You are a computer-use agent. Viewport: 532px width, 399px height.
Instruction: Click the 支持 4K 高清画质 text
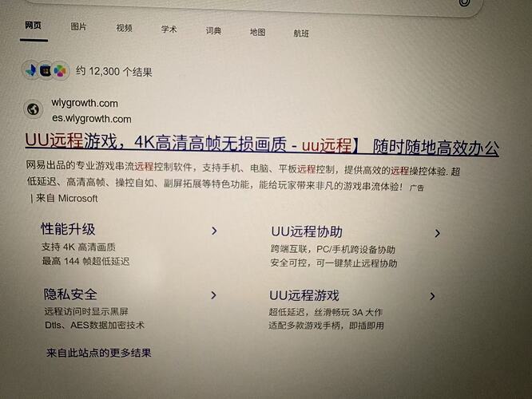78,247
